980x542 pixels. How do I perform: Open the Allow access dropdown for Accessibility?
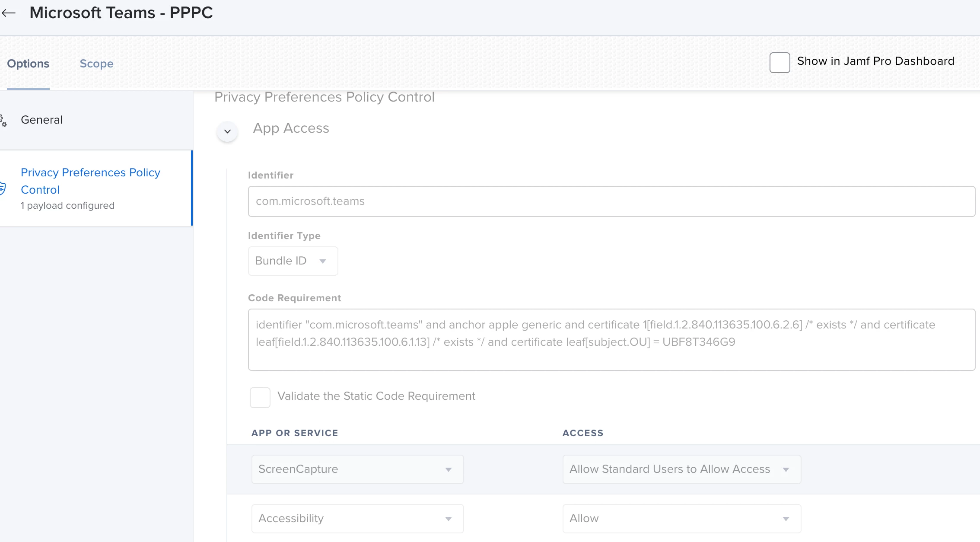(681, 518)
